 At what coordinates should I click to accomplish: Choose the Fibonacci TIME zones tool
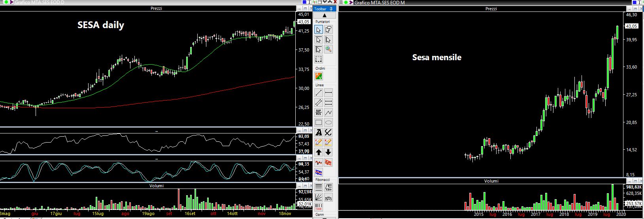319,207
